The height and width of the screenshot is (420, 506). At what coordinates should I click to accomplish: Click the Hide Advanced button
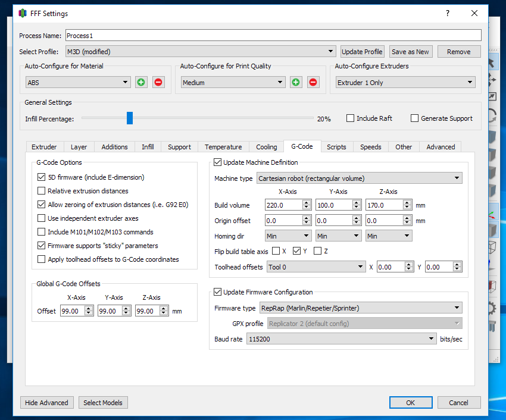pyautogui.click(x=47, y=403)
